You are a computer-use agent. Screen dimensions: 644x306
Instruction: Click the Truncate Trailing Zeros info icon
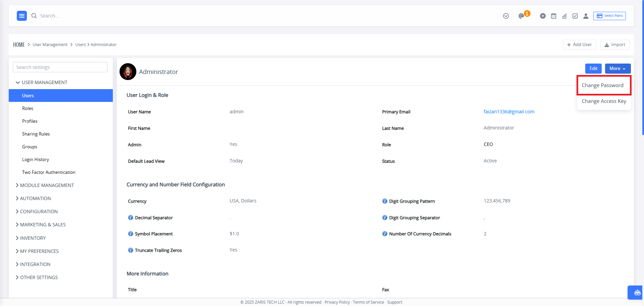click(x=131, y=250)
